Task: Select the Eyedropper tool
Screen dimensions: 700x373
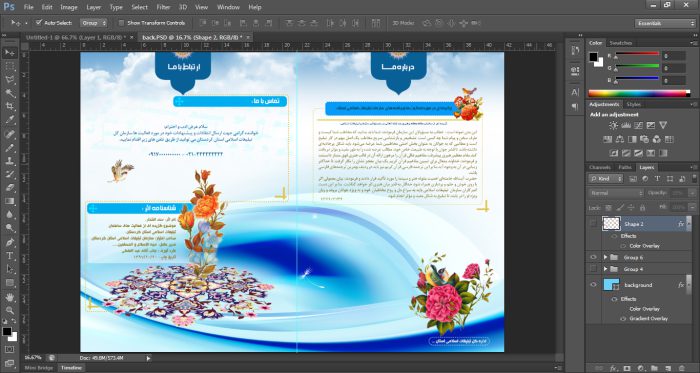Action: click(10, 120)
